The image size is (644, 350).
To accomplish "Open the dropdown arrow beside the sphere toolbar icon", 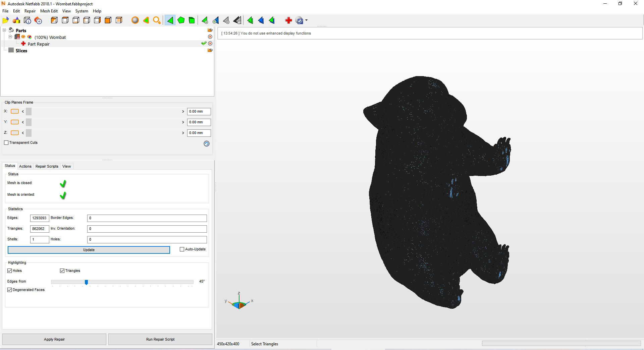I will pyautogui.click(x=306, y=20).
